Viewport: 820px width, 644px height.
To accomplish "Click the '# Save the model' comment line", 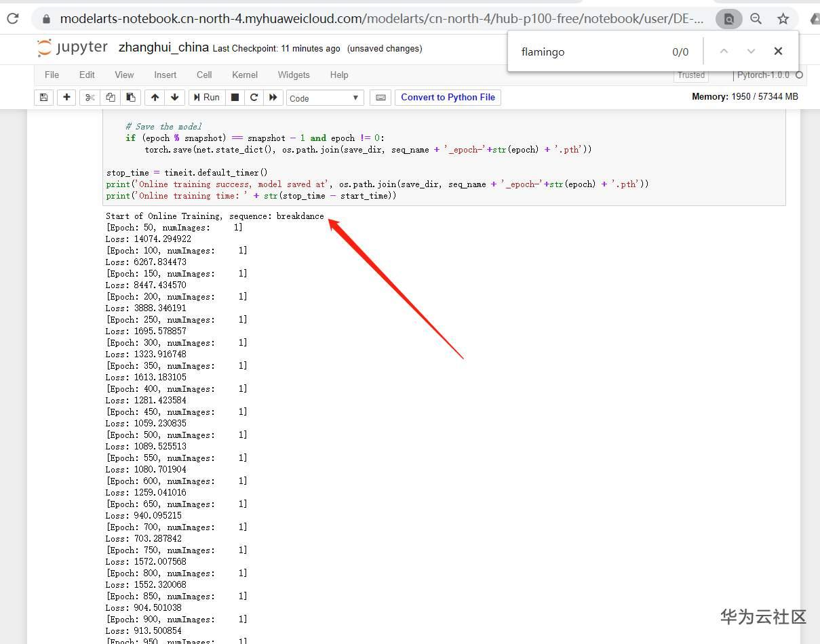I will pos(163,127).
